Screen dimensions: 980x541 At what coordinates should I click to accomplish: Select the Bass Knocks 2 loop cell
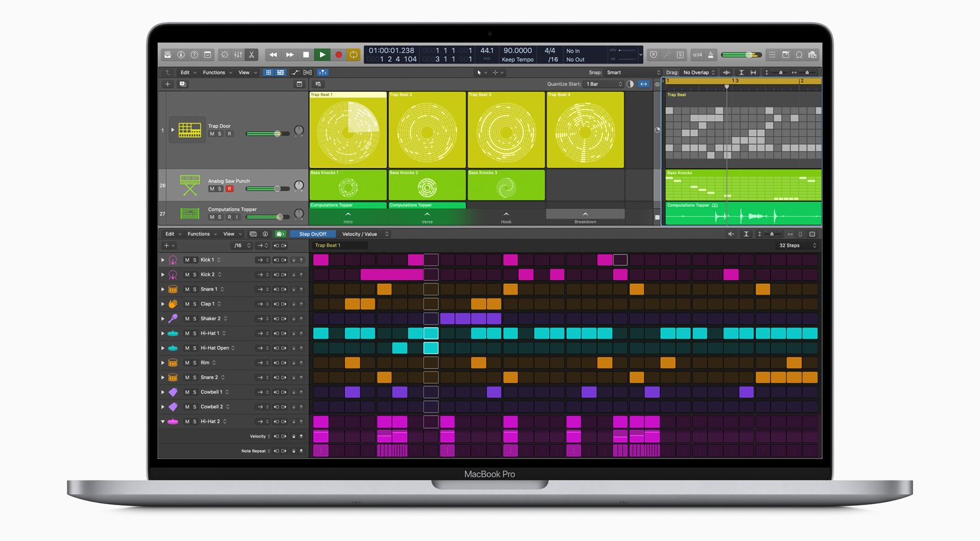[427, 185]
